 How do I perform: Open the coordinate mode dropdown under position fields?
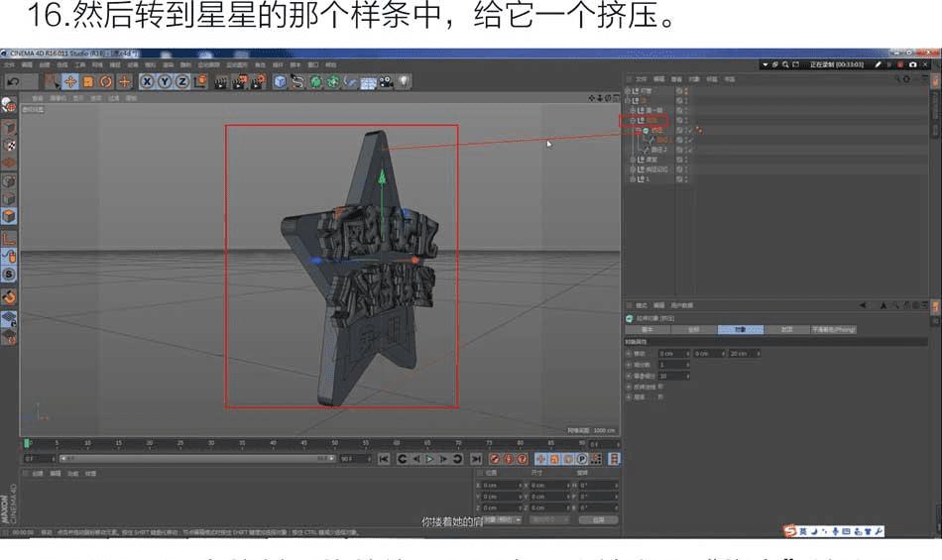click(502, 519)
